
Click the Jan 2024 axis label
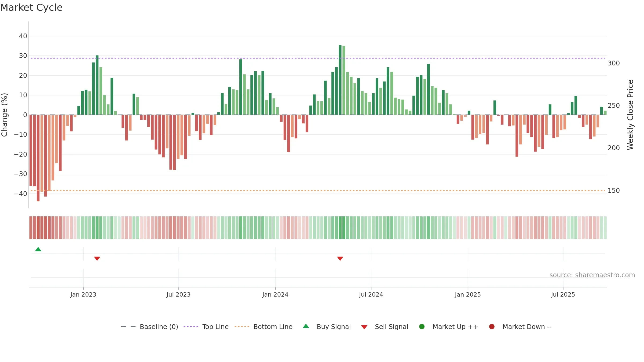pyautogui.click(x=275, y=294)
